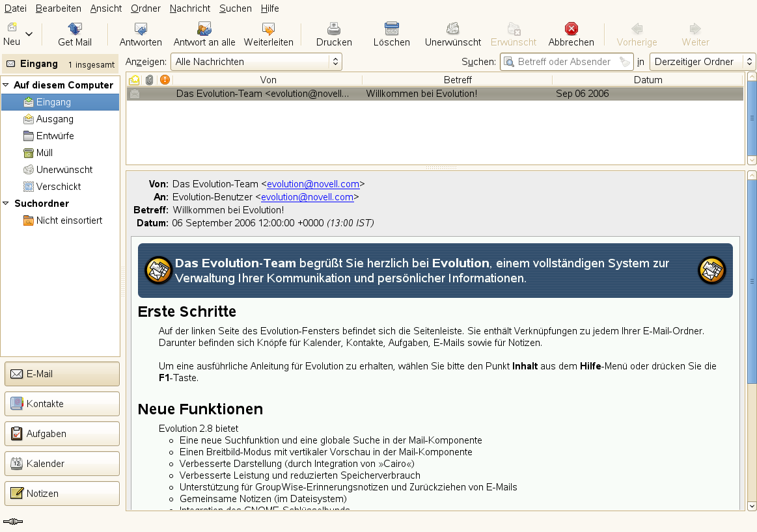Open the Nachricht menu
The image size is (757, 532).
tap(189, 8)
